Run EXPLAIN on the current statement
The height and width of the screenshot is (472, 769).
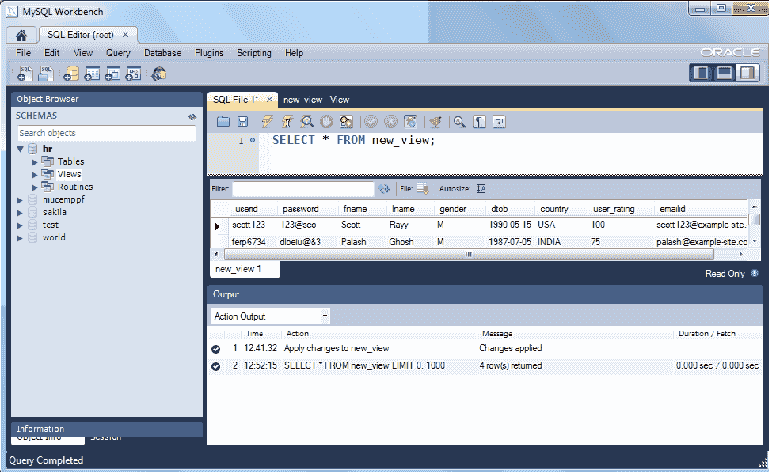[307, 122]
